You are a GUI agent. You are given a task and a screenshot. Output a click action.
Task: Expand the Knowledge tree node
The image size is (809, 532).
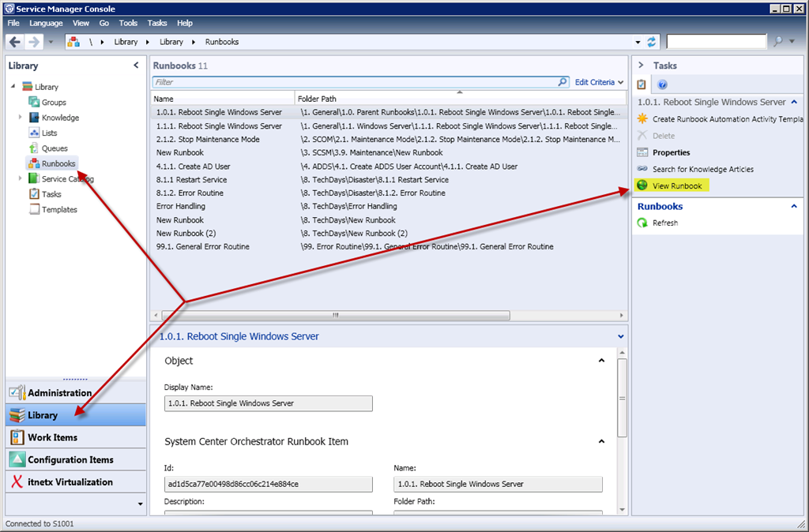pos(21,118)
